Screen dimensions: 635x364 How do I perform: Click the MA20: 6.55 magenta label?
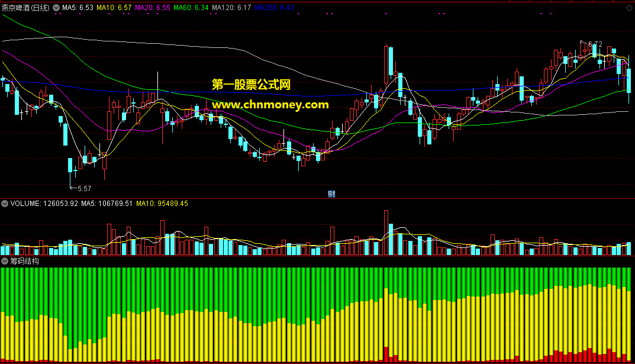pyautogui.click(x=152, y=8)
